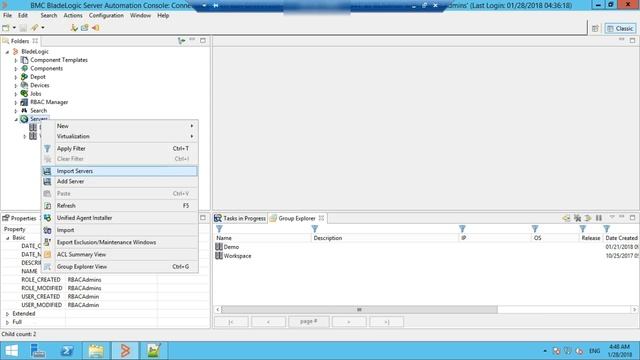Click the OS column filter funnel

point(535,229)
